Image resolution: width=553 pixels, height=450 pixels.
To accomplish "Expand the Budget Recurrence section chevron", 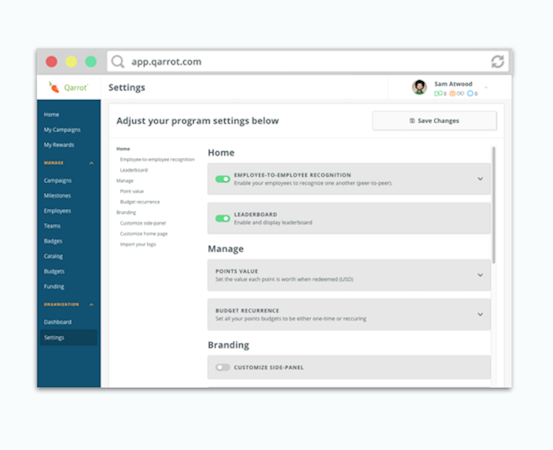I will pos(480,314).
